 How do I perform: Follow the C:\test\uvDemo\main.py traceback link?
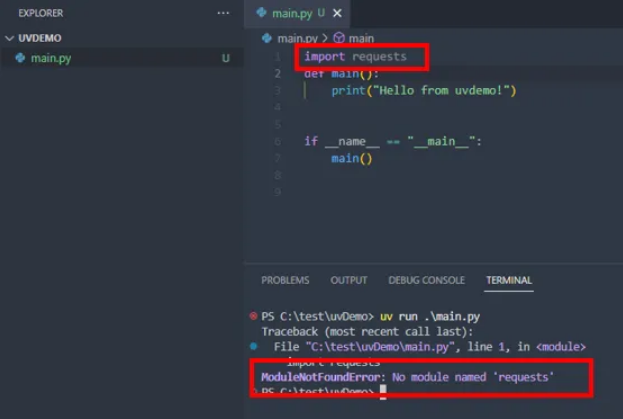pyautogui.click(x=391, y=346)
